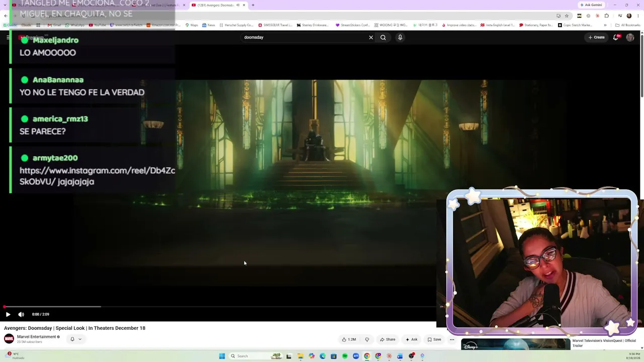Open Spotify from the taskbar

[x=345, y=356]
